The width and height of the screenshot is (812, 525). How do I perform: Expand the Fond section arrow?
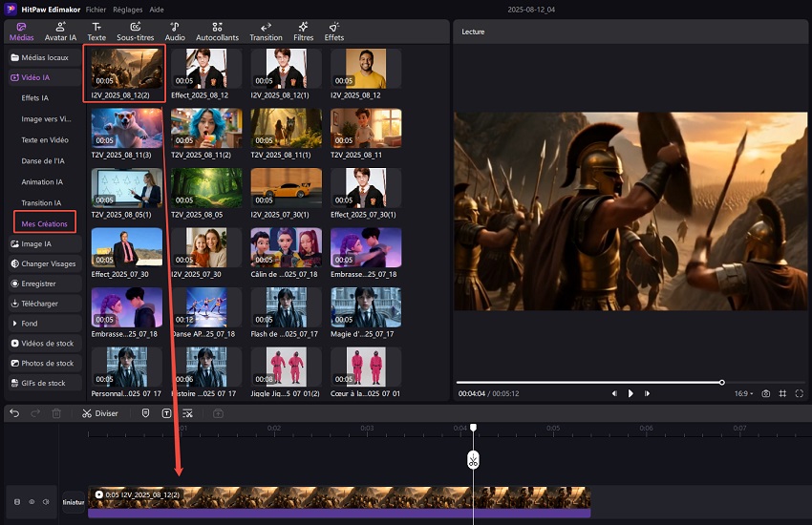[14, 324]
